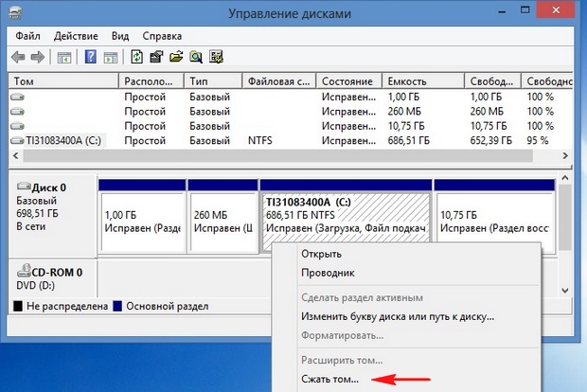Click the disk pane scroll up arrow
The height and width of the screenshot is (392, 587).
coord(565,178)
